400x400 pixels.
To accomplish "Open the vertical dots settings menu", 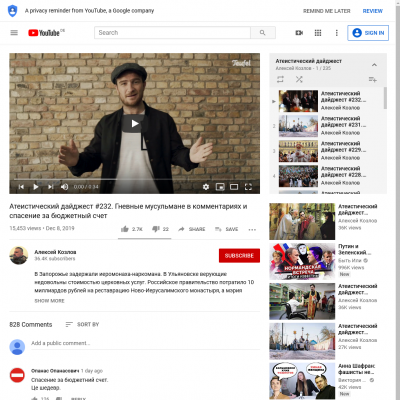I will coord(336,33).
